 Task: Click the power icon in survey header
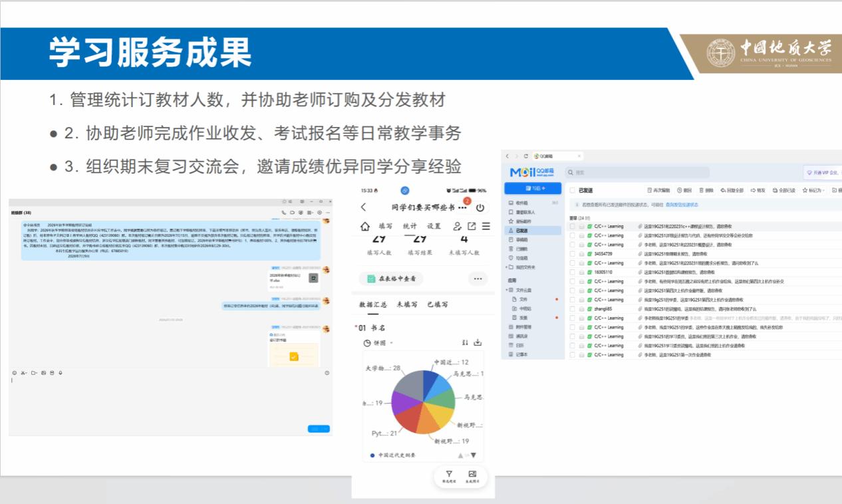(480, 208)
